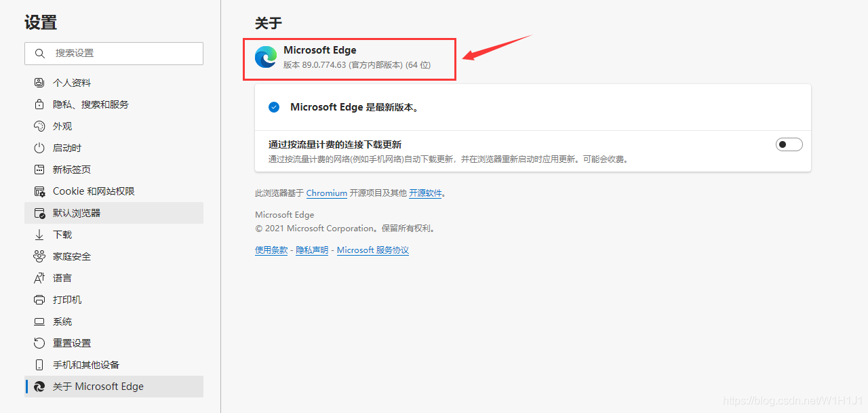
Task: Click the 搜索设置 search field
Action: [x=114, y=54]
